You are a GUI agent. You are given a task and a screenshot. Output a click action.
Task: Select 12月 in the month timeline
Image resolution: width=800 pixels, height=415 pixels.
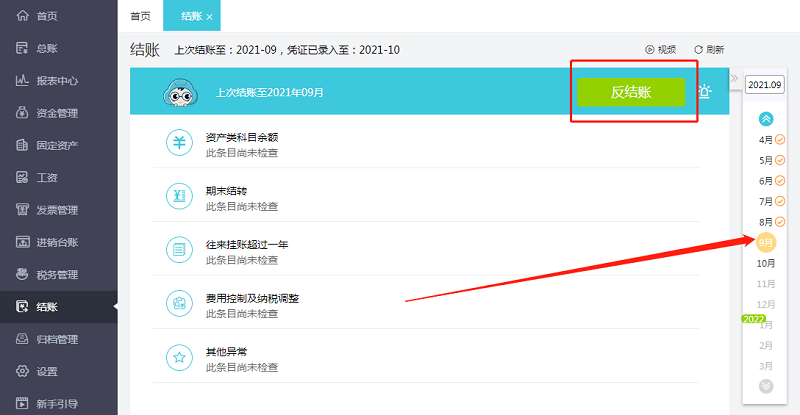pyautogui.click(x=766, y=304)
